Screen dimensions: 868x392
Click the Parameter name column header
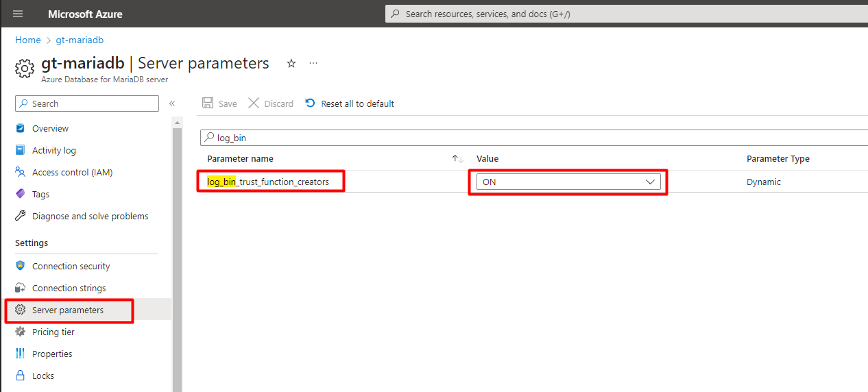[240, 159]
